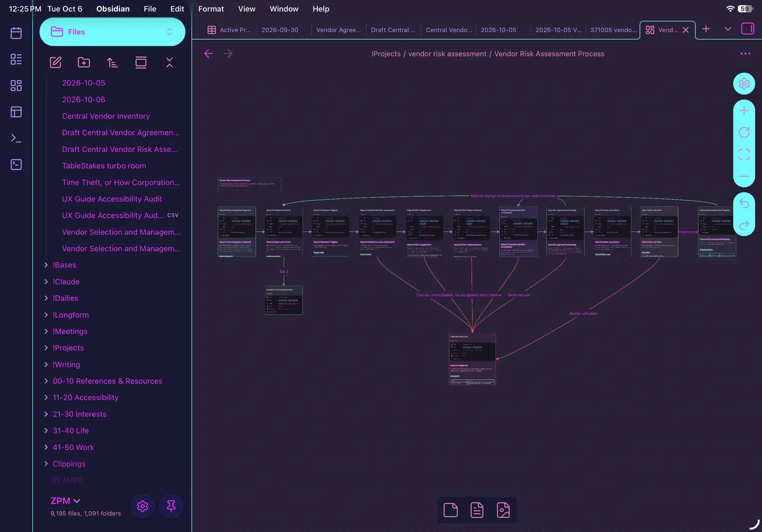Switch to the Active Pr... tab
This screenshot has width=762, height=532.
point(230,30)
